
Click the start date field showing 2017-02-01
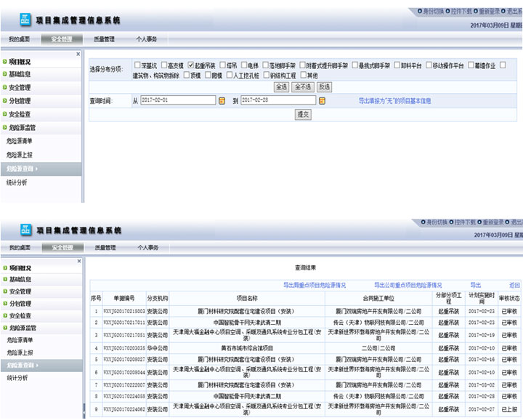[x=177, y=100]
